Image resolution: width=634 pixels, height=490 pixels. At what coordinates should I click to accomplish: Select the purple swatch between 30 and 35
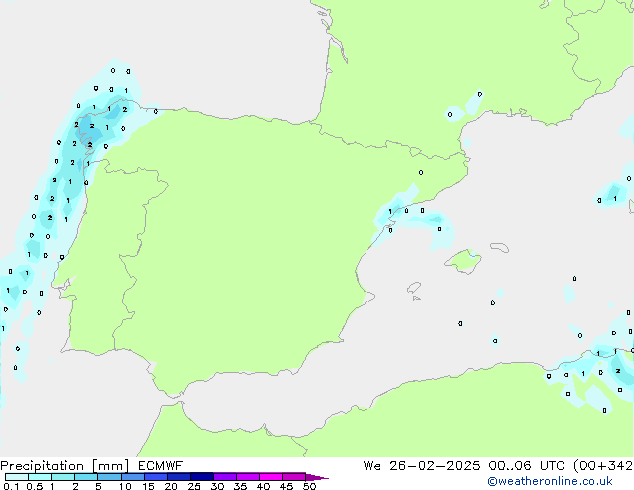[226, 477]
